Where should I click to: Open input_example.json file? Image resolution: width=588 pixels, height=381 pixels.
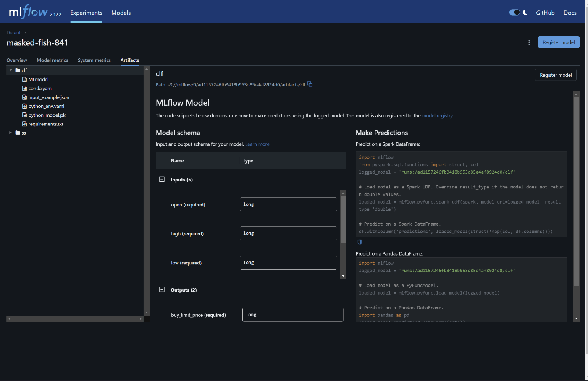49,97
